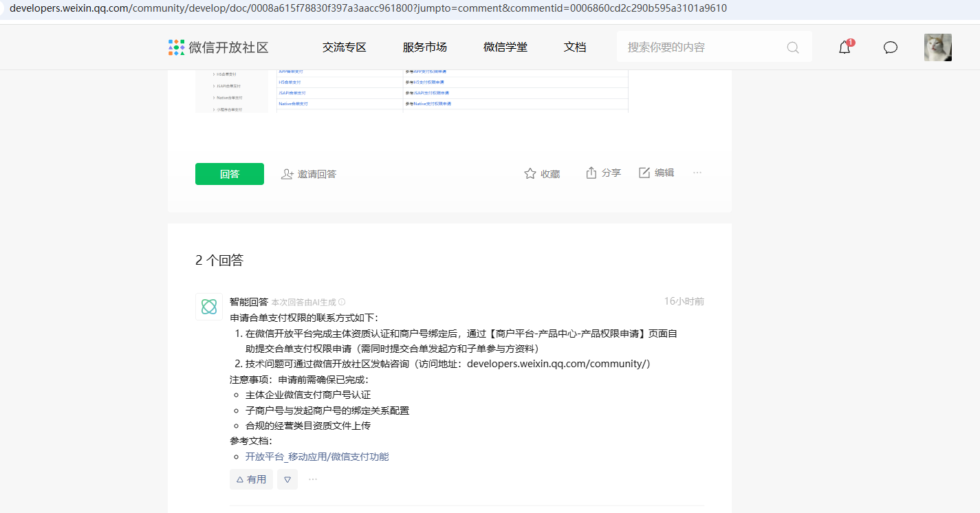Open the question's more options ellipsis
980x513 pixels.
tap(697, 173)
